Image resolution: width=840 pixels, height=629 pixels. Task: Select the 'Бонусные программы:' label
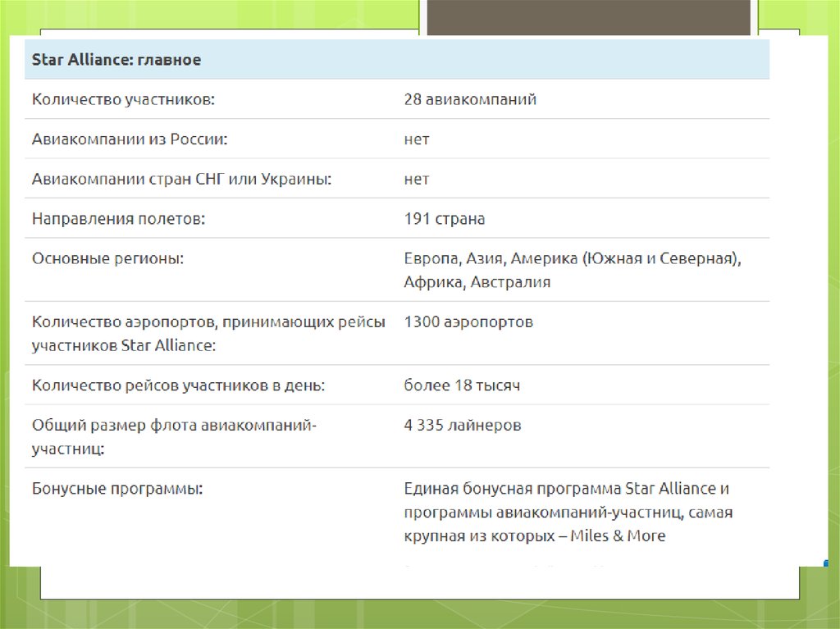click(117, 489)
